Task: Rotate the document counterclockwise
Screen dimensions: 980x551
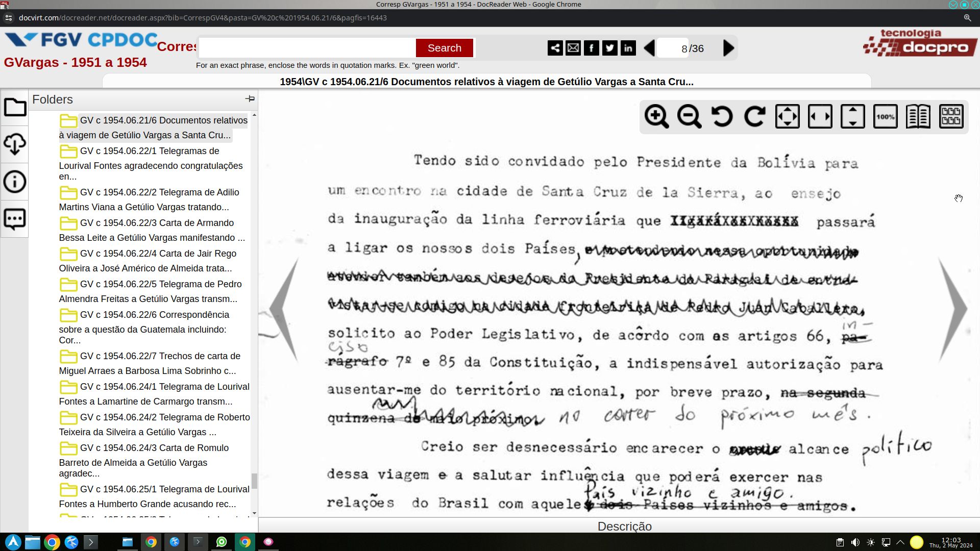Action: [x=722, y=117]
